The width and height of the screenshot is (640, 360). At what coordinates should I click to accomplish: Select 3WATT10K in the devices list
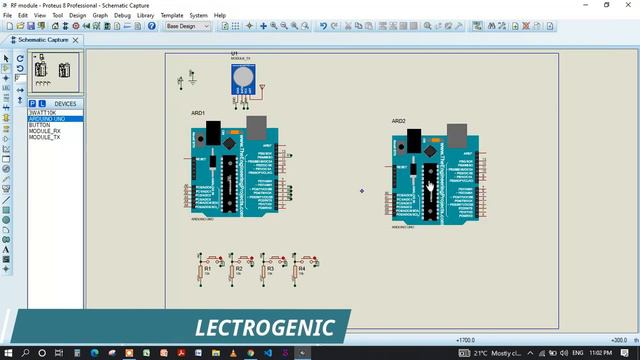pos(56,113)
